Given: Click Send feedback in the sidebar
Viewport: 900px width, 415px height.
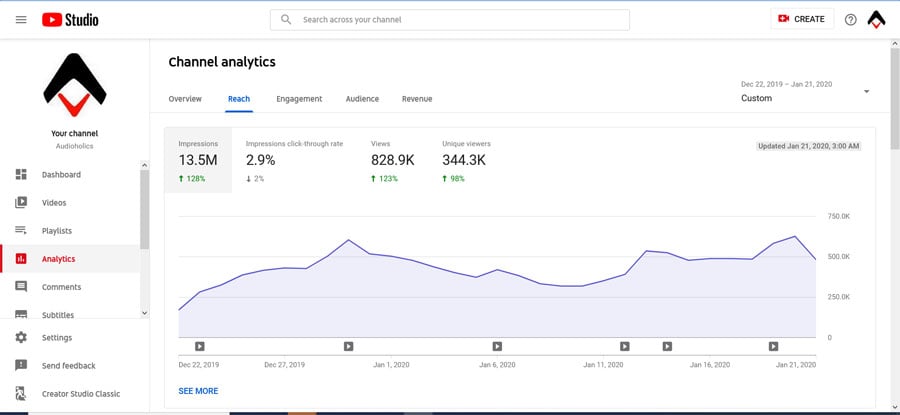Looking at the screenshot, I should coord(68,366).
